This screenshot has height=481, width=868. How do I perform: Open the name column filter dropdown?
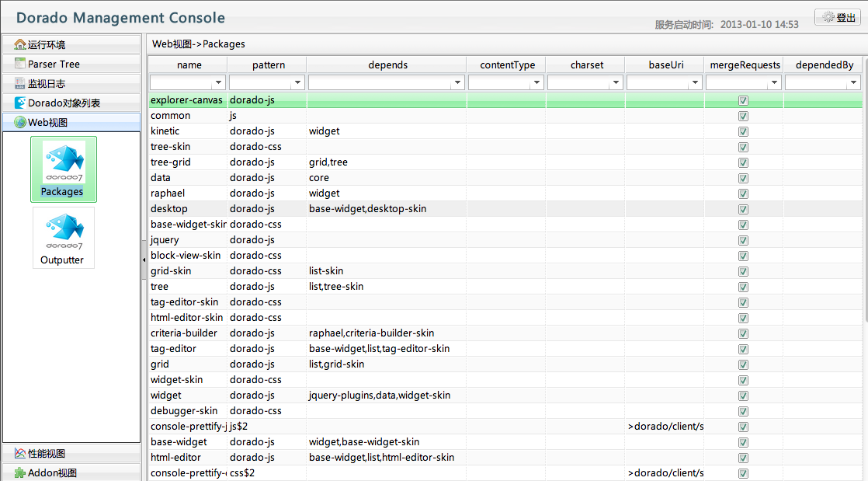point(218,82)
